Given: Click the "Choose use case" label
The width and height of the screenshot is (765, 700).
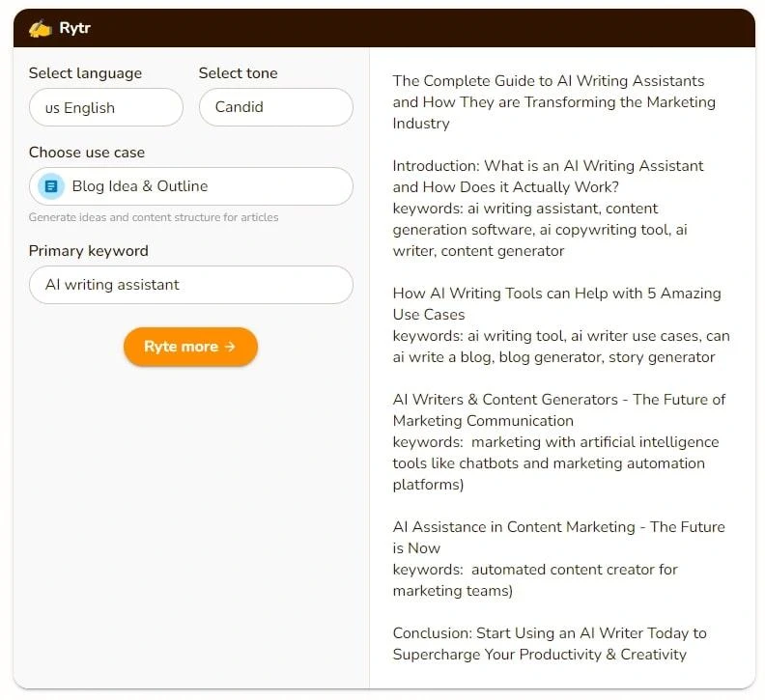Looking at the screenshot, I should click(87, 153).
